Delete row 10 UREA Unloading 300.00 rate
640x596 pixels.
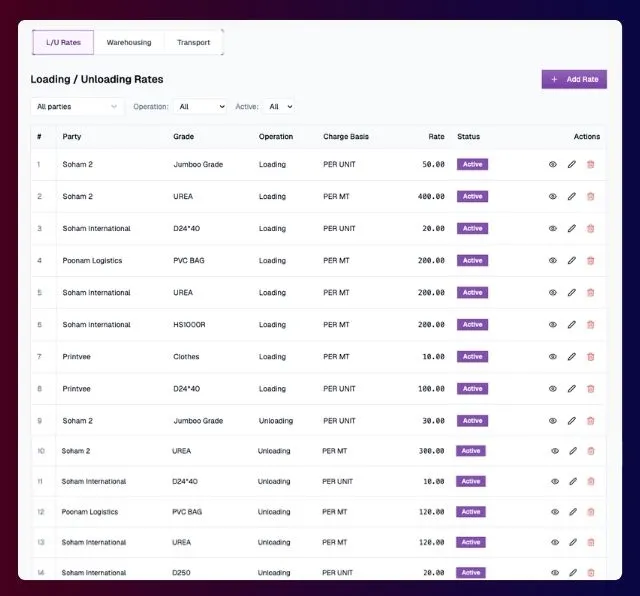(x=591, y=451)
